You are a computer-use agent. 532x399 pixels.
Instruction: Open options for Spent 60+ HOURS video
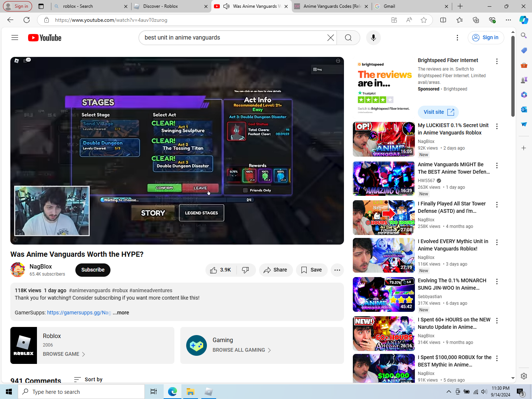[x=497, y=321]
